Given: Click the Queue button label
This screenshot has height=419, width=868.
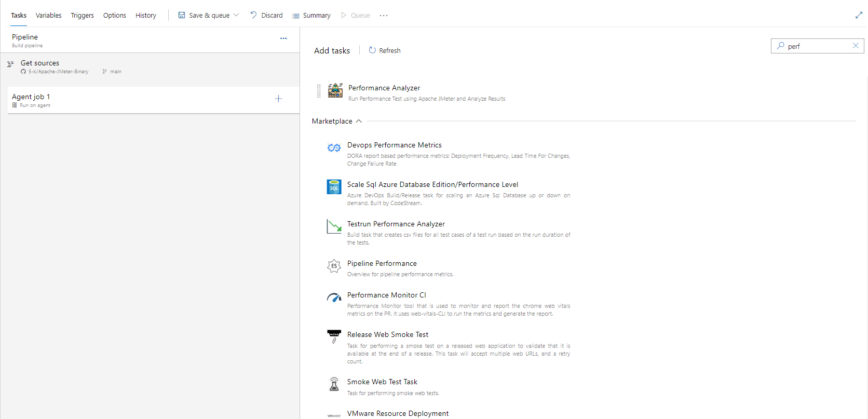Looking at the screenshot, I should [360, 15].
